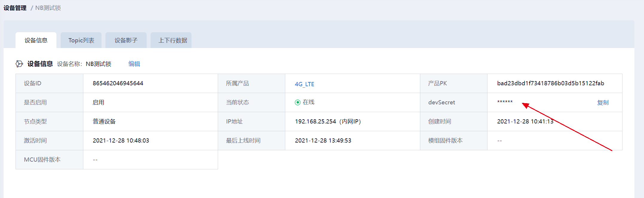This screenshot has width=644, height=198.
Task: Open the 设备影子 tab
Action: point(126,40)
